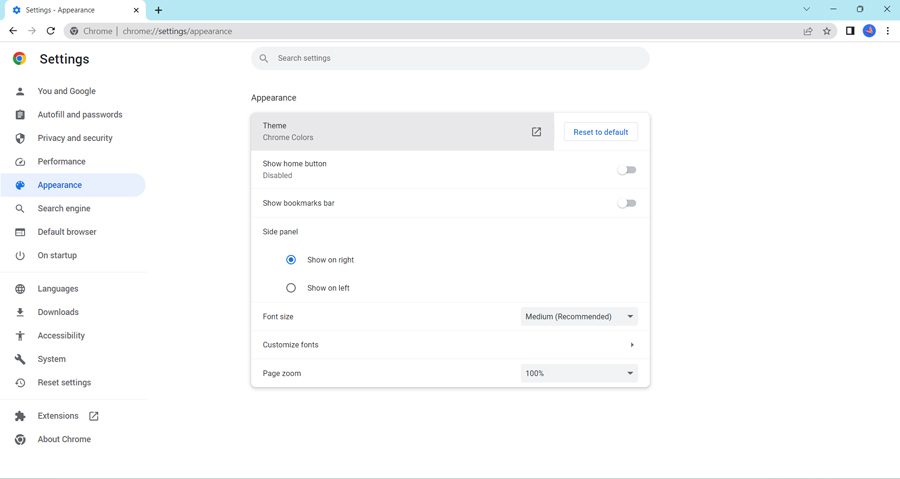Go to Privacy and security settings

pyautogui.click(x=75, y=138)
